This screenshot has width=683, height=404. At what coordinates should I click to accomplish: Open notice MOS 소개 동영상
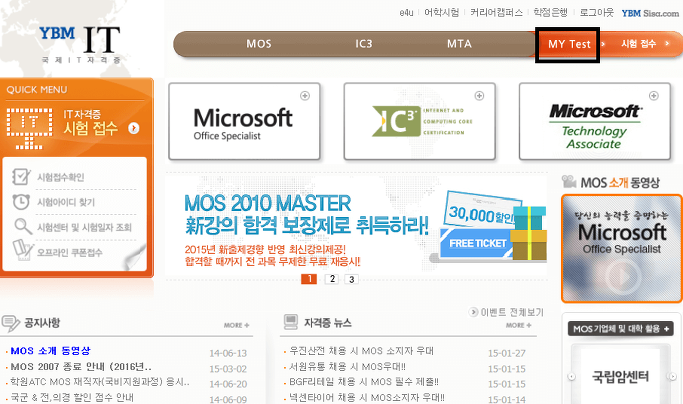tap(51, 351)
